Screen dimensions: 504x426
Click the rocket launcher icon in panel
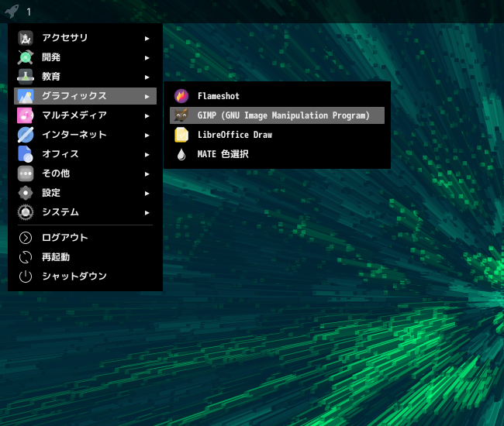click(x=12, y=12)
